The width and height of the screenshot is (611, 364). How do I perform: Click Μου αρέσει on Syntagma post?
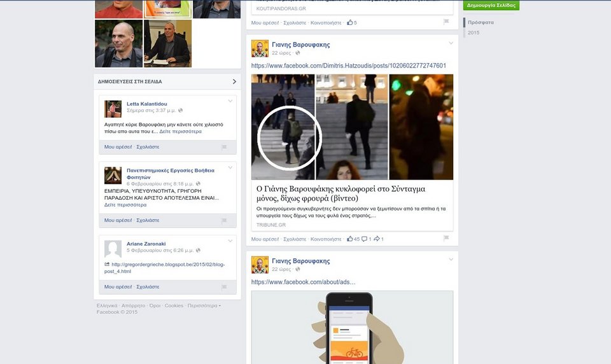click(x=265, y=239)
